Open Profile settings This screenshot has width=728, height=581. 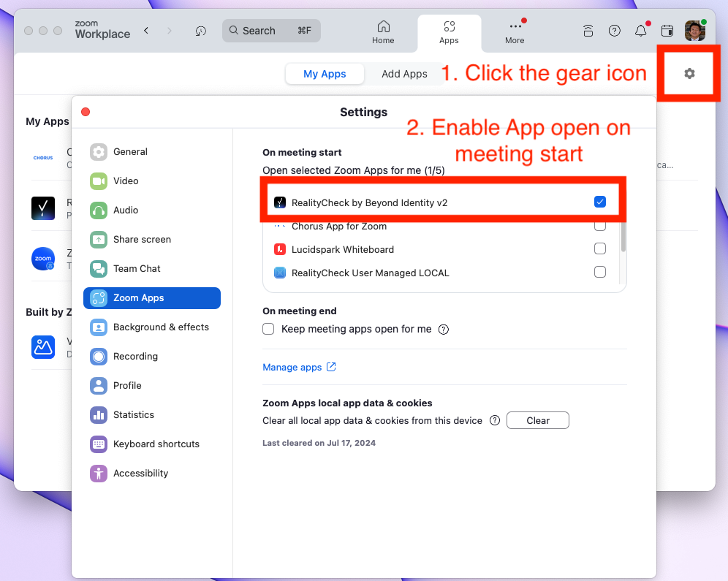tap(152, 386)
